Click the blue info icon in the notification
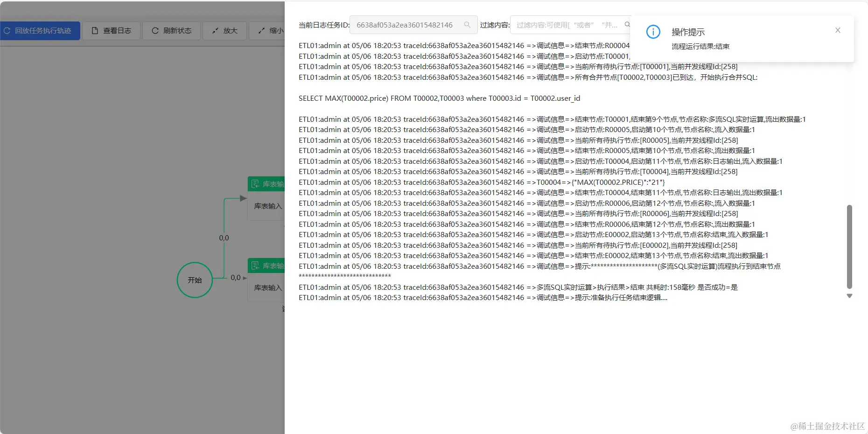This screenshot has width=868, height=434. (653, 32)
